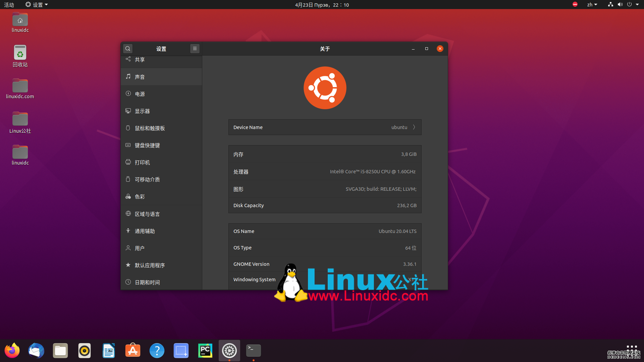Click the Disk Capacity 236,2 GB row
Viewport: 644px width, 362px height.
(x=325, y=205)
